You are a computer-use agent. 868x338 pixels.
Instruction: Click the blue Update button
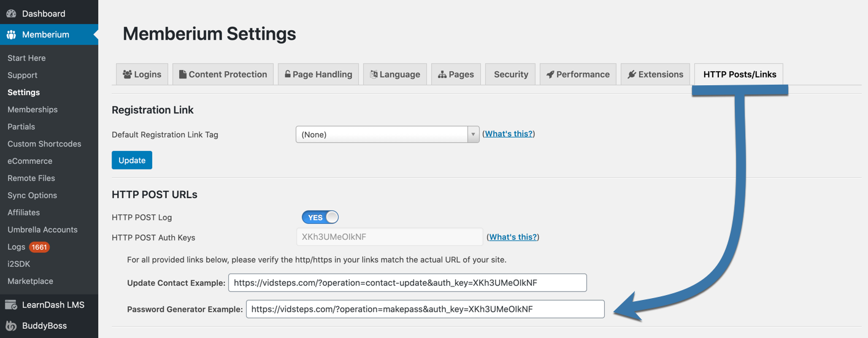[132, 160]
